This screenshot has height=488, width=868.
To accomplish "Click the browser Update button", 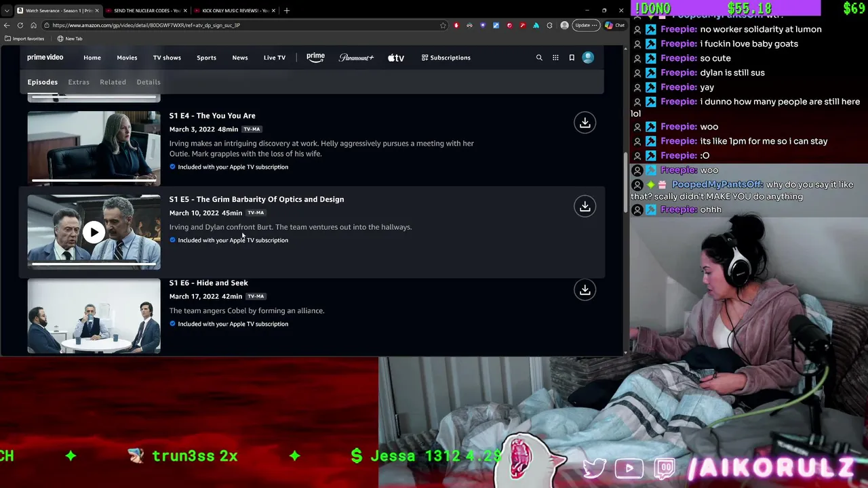I will (585, 25).
